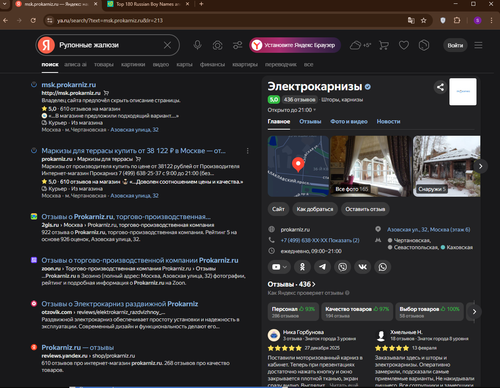Screen dimensions: 500x388
Task: Open 'Фото и видео' business tab
Action: click(x=349, y=122)
